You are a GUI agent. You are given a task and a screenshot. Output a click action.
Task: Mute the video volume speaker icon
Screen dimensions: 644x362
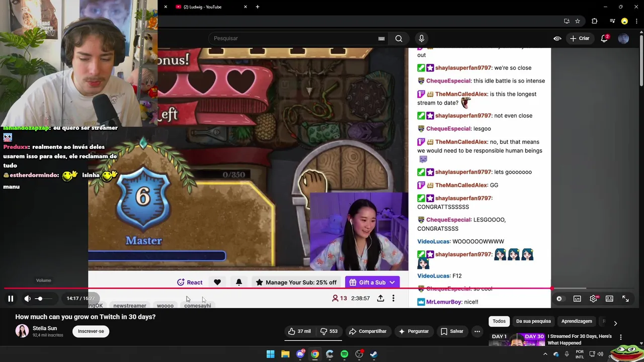point(27,299)
